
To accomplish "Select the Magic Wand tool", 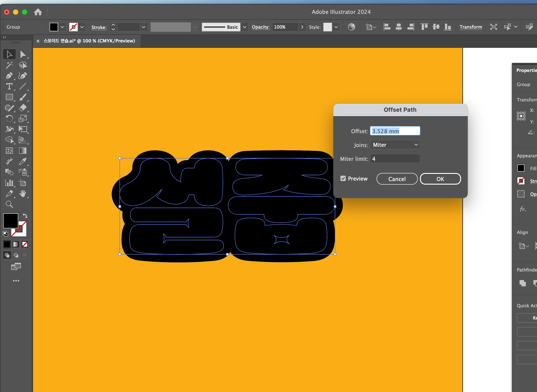I will click(x=9, y=65).
